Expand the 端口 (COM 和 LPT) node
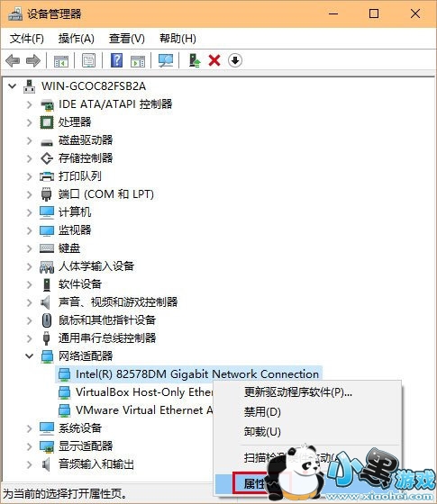 29,194
